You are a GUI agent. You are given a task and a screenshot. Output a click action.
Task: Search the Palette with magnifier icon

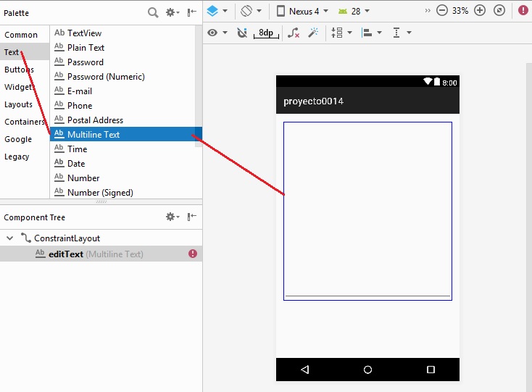(x=153, y=12)
